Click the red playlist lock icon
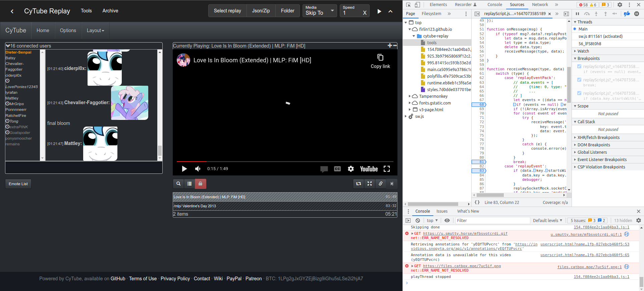644x291 pixels. (200, 184)
